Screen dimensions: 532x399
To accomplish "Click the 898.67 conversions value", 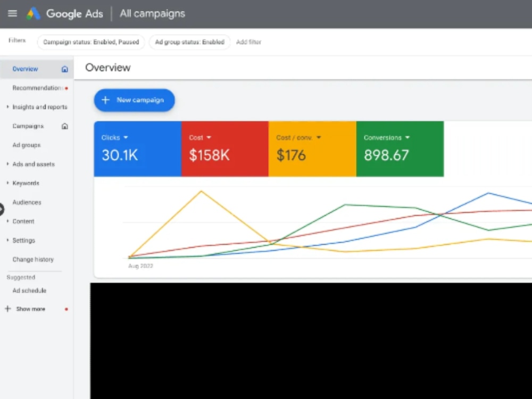I will [386, 155].
